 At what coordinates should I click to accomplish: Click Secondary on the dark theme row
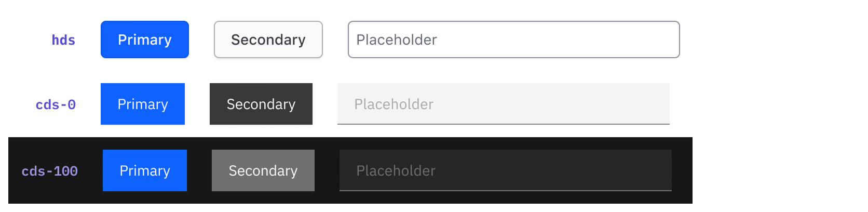click(263, 170)
